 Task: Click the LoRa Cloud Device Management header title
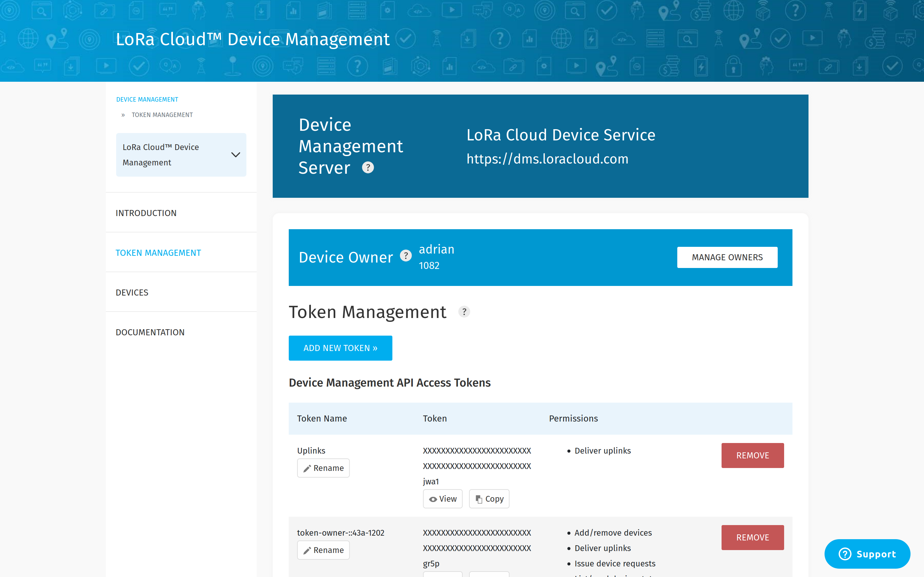pos(252,39)
